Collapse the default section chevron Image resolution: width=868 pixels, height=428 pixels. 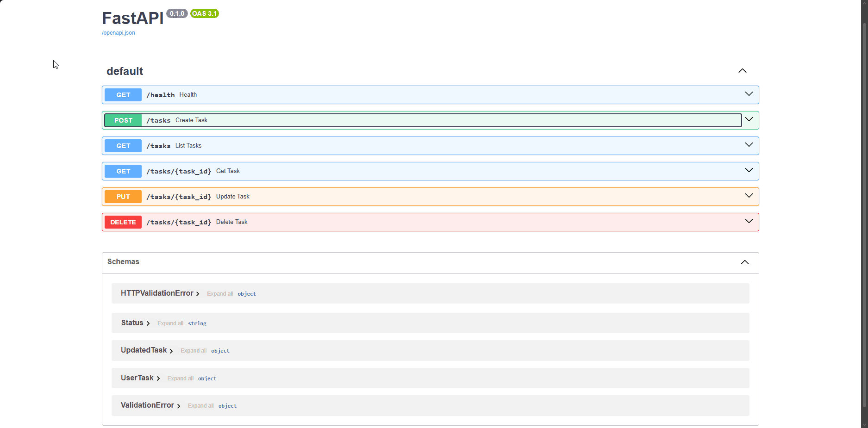tap(742, 71)
